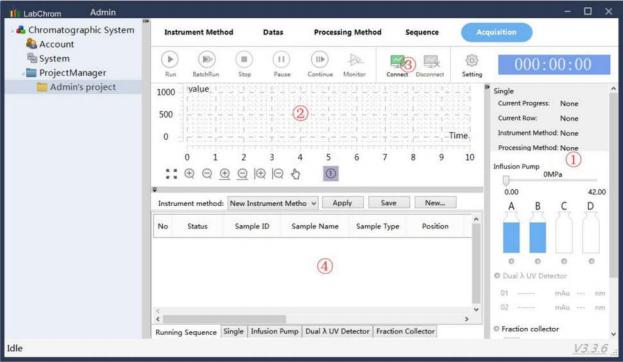623x362 pixels.
Task: Toggle the radio button under bottle C
Action: click(x=564, y=261)
